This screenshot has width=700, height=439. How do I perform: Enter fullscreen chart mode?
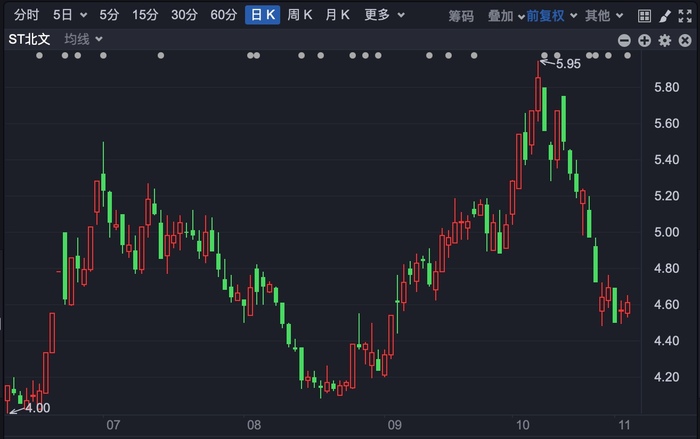pyautogui.click(x=685, y=16)
